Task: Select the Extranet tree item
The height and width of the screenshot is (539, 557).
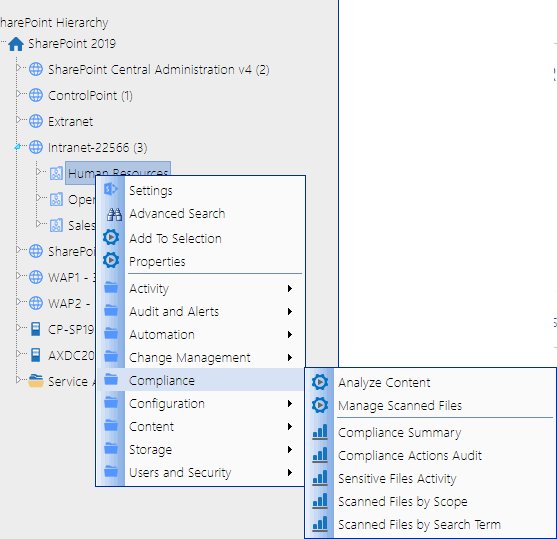Action: click(70, 122)
